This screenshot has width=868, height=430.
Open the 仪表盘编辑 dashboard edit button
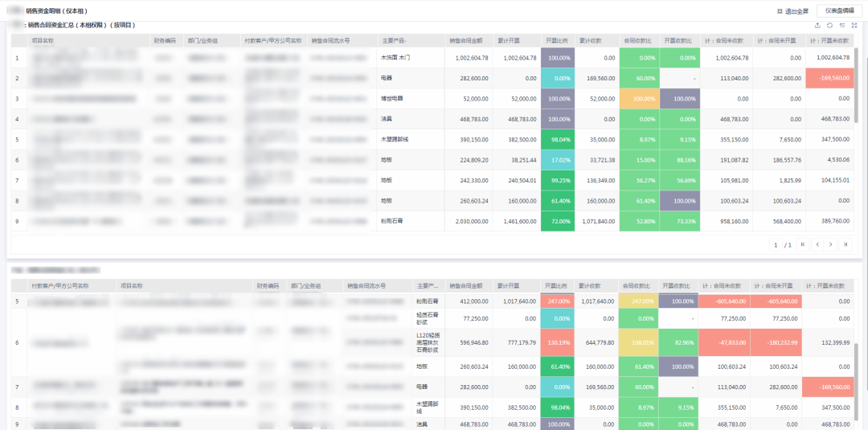(839, 10)
